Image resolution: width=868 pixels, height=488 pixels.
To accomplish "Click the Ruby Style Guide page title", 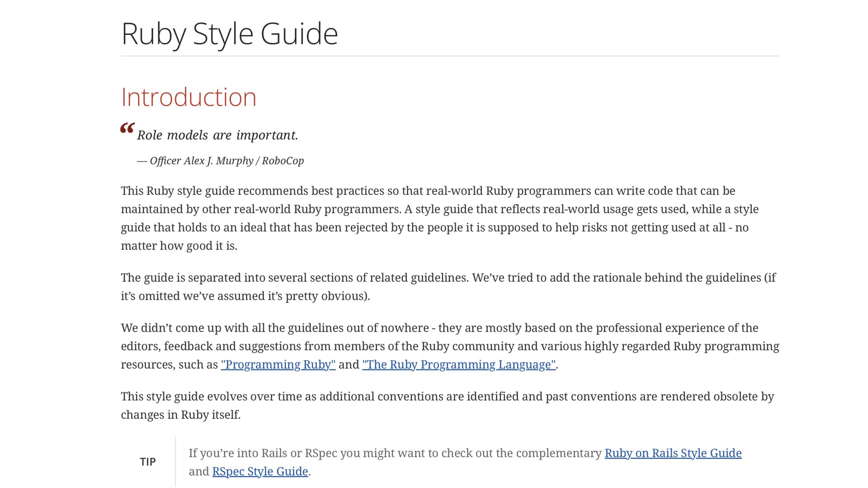I will (229, 34).
